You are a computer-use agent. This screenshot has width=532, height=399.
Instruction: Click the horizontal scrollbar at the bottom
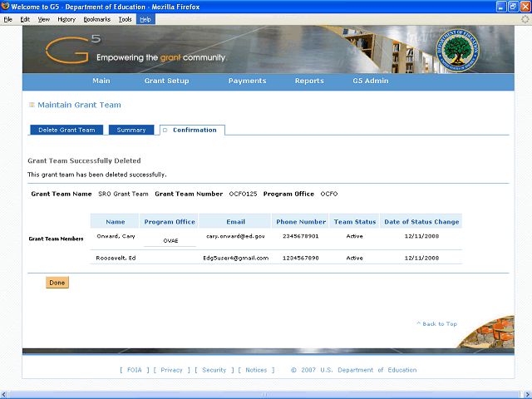coord(264,394)
